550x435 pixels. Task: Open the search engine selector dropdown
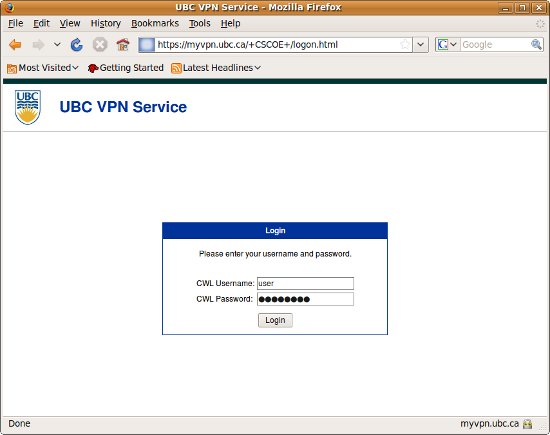[448, 45]
